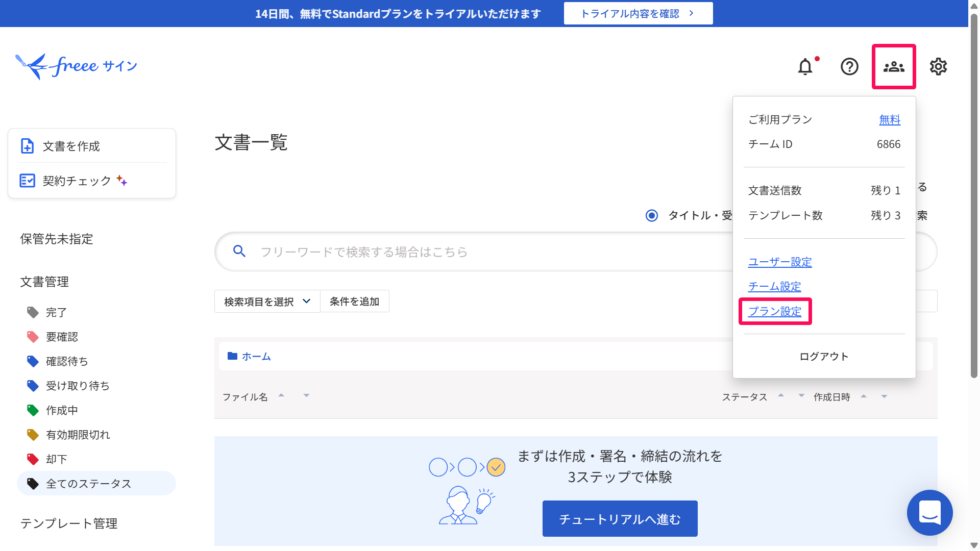The height and width of the screenshot is (551, 980).
Task: Open the settings gear icon
Action: click(x=938, y=67)
